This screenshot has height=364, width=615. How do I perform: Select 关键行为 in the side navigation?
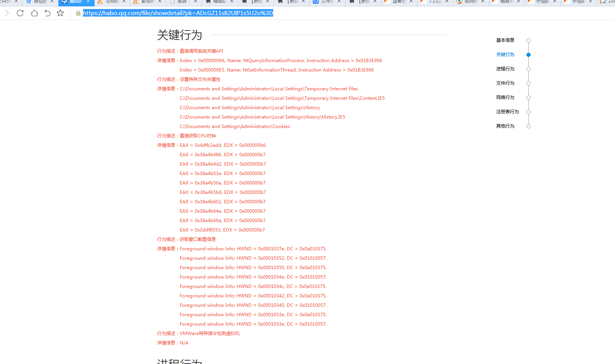click(x=505, y=55)
